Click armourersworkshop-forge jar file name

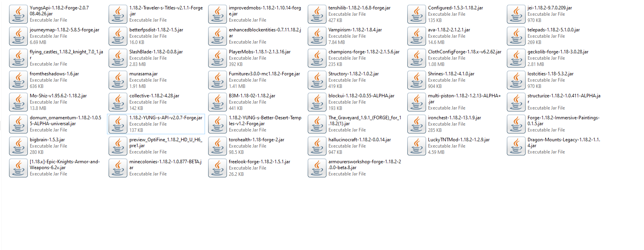point(365,164)
